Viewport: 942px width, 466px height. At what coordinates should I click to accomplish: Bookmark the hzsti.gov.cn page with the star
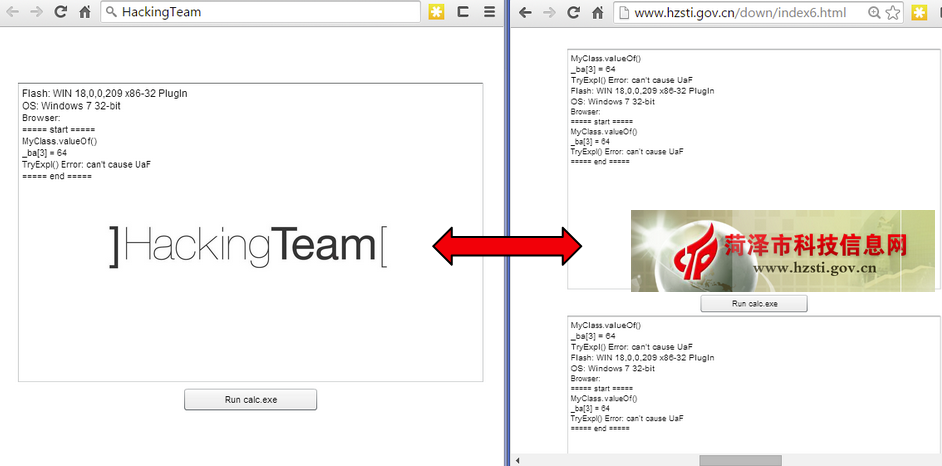893,12
